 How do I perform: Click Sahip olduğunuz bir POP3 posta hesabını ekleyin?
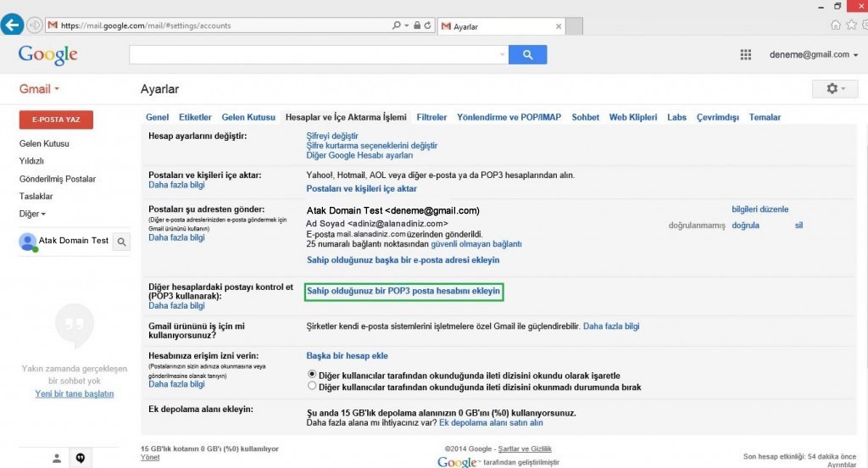click(403, 292)
